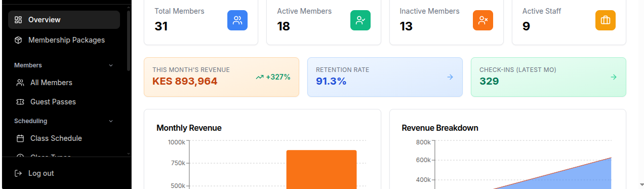Click the Total Members count 31
The height and width of the screenshot is (189, 644).
[x=161, y=26]
